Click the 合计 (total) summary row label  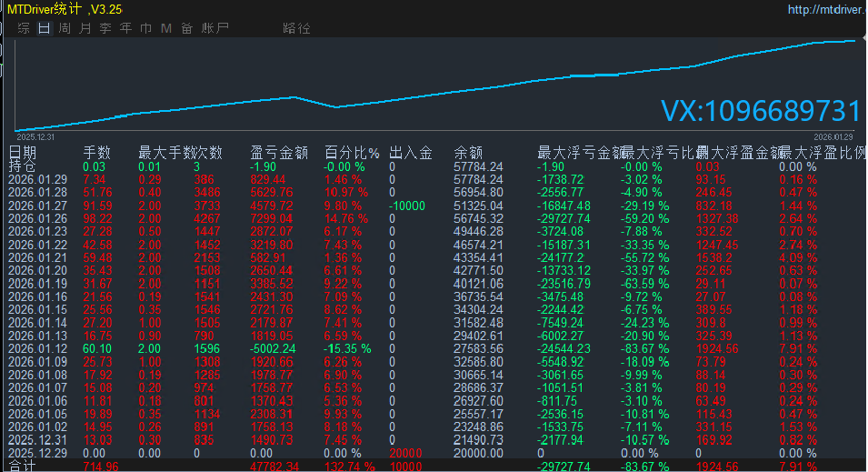click(22, 466)
